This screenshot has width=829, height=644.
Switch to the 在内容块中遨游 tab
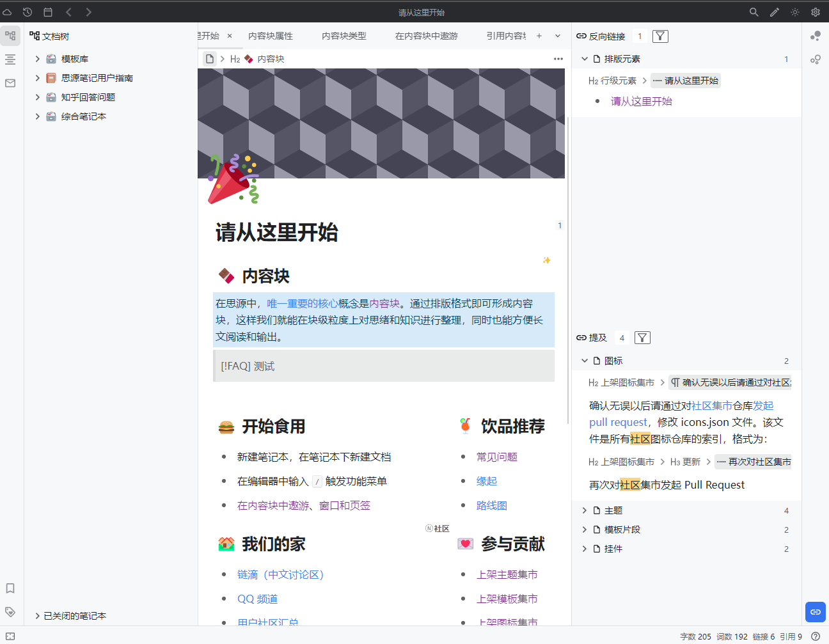coord(426,36)
